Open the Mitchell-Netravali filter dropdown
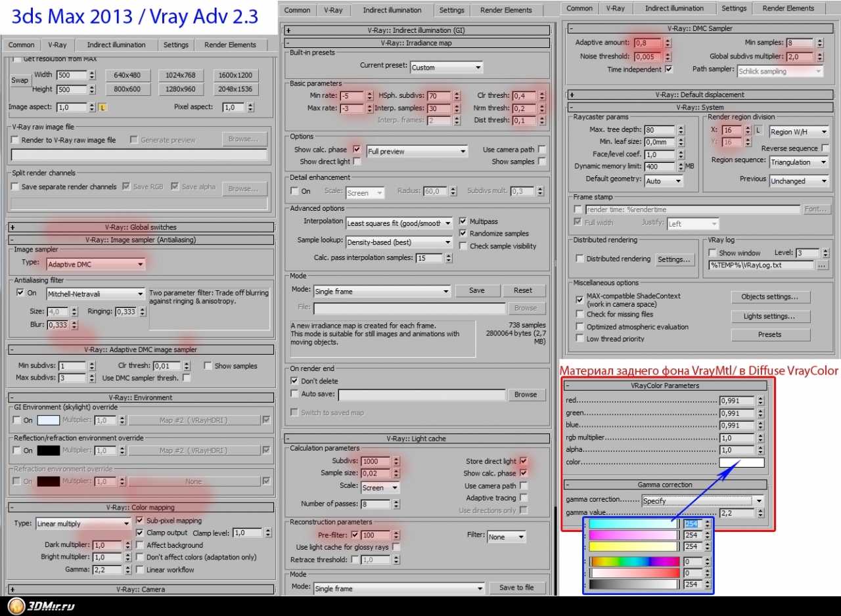This screenshot has height=616, width=841. 96,294
